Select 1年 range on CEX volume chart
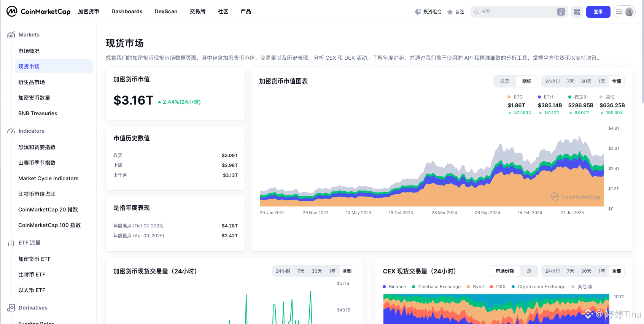The width and height of the screenshot is (644, 324). [x=602, y=271]
